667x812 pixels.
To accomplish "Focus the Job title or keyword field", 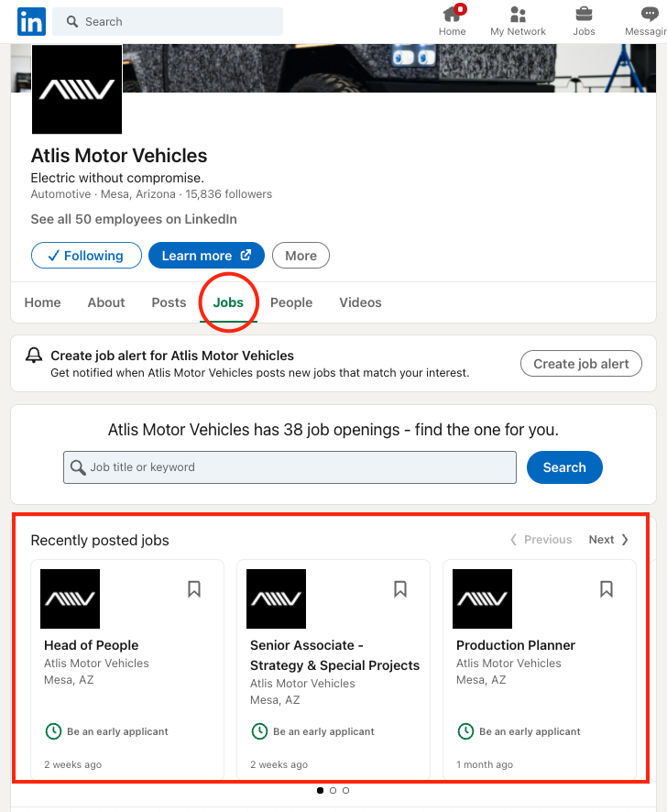I will pyautogui.click(x=290, y=467).
